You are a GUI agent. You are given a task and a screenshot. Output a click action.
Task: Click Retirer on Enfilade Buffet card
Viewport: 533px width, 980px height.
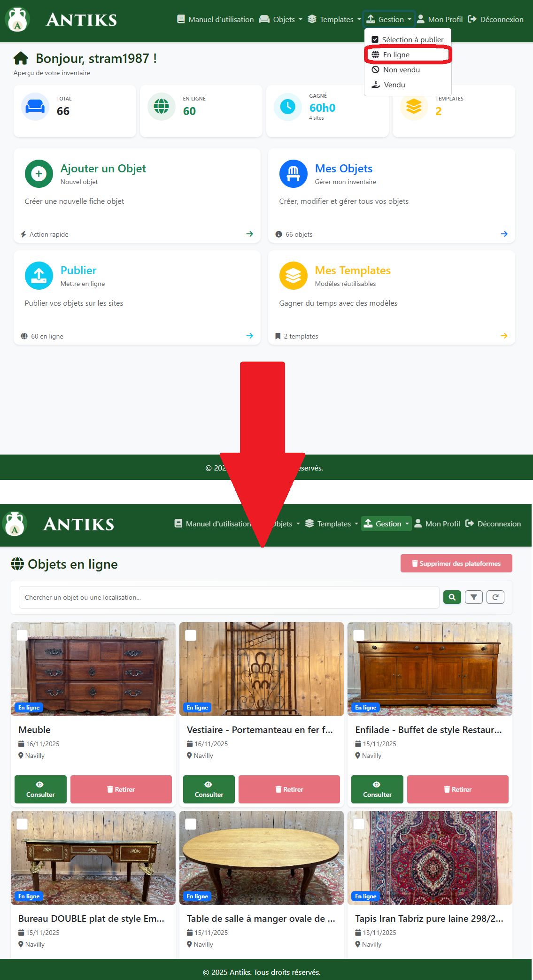(x=458, y=789)
